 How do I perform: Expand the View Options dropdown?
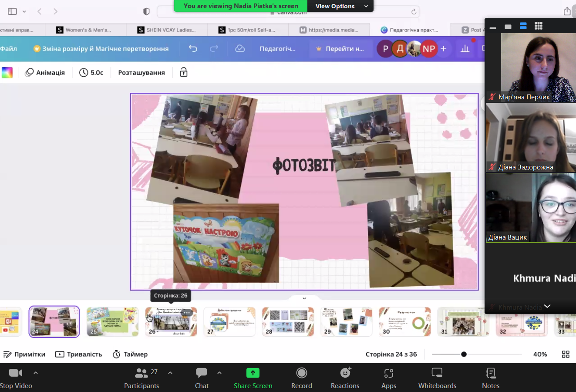click(341, 6)
